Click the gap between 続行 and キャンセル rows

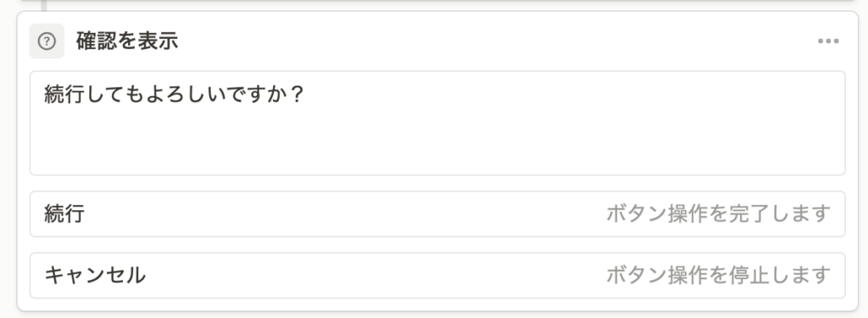click(437, 245)
